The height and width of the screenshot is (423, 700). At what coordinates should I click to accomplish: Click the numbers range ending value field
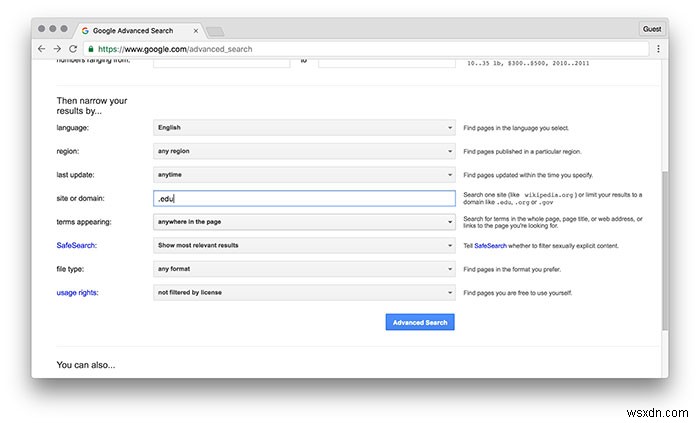387,63
